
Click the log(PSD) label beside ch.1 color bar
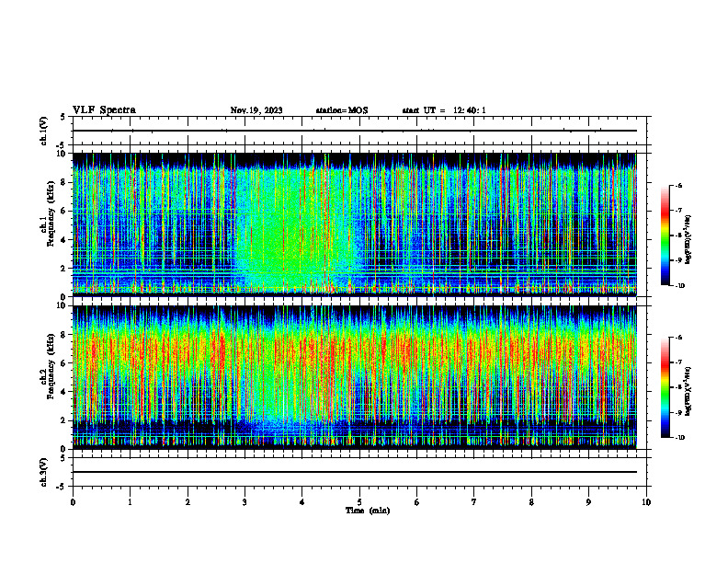[688, 240]
